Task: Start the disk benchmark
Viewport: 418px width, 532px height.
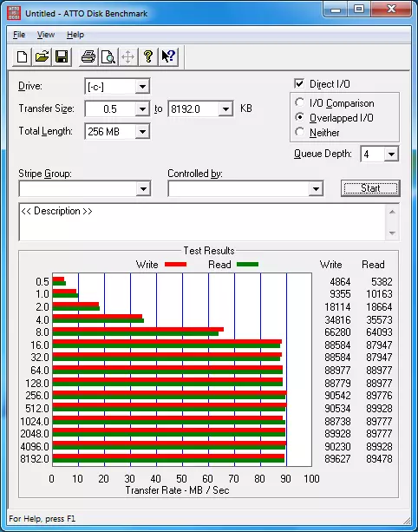Action: point(370,188)
